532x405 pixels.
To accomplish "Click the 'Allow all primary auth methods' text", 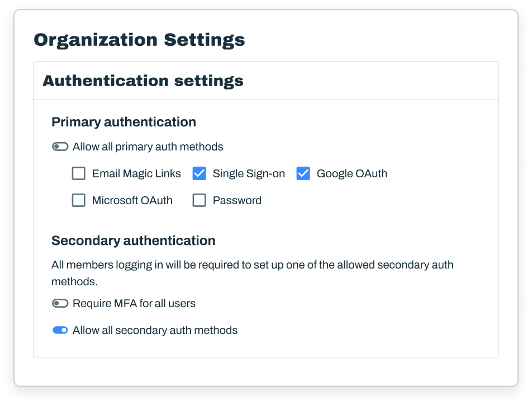I will (148, 147).
